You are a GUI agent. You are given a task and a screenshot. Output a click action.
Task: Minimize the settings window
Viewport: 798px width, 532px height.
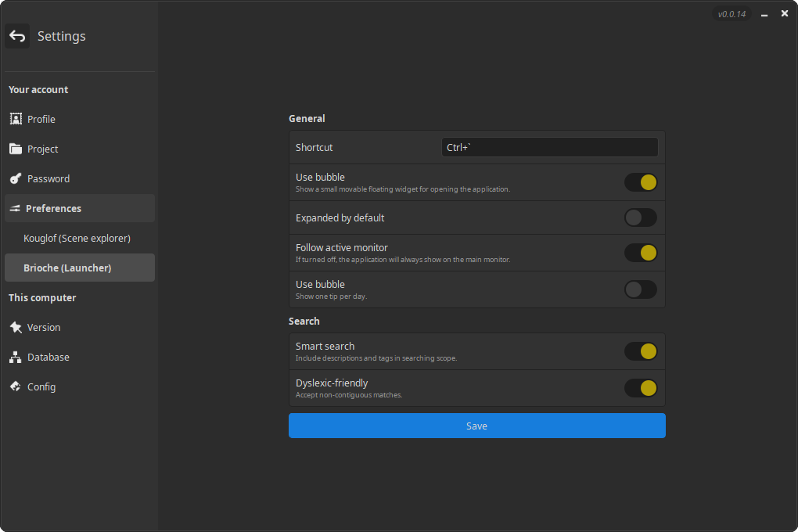(763, 14)
